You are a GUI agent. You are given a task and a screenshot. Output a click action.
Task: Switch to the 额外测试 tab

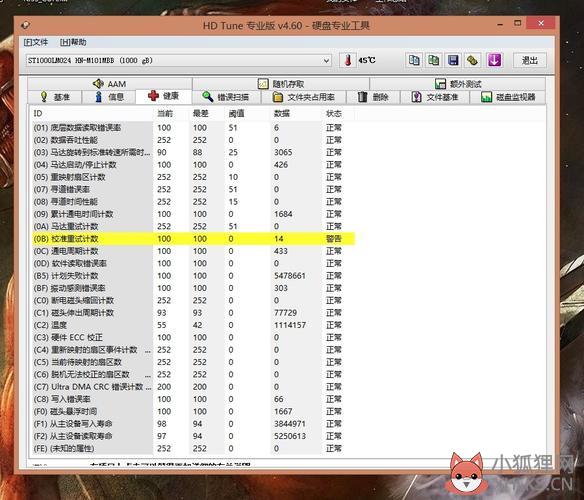[458, 84]
